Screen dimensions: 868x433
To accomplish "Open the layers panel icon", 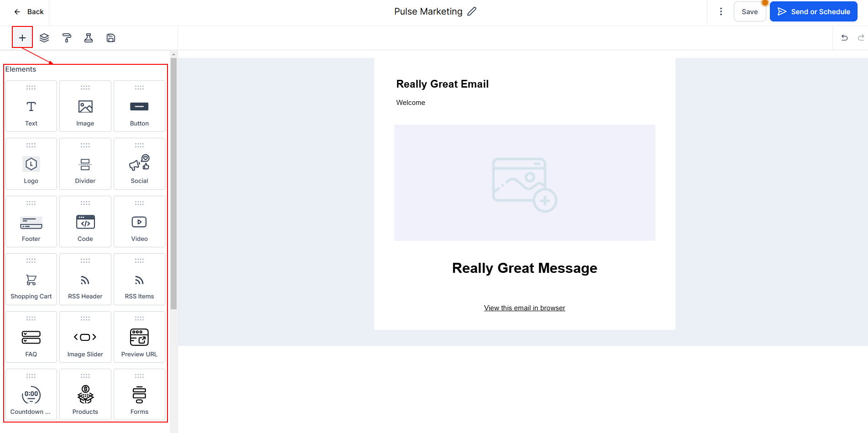I will coord(44,38).
